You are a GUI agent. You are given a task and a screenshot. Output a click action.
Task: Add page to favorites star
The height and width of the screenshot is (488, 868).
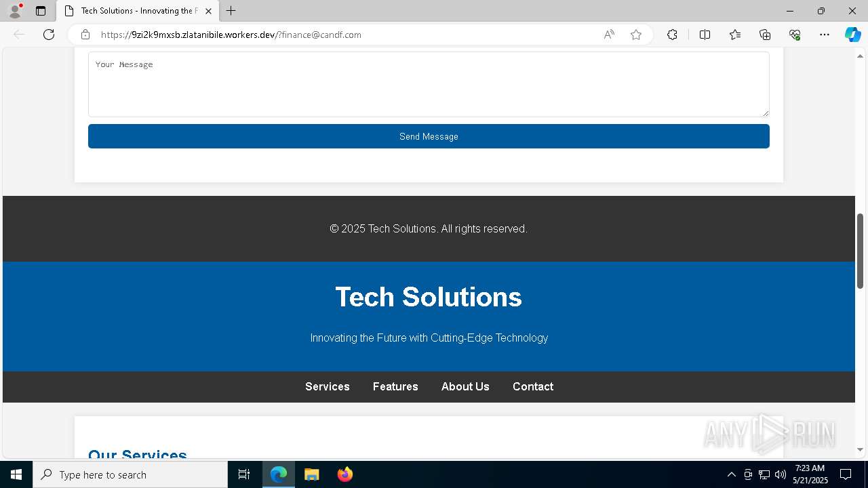(x=636, y=35)
